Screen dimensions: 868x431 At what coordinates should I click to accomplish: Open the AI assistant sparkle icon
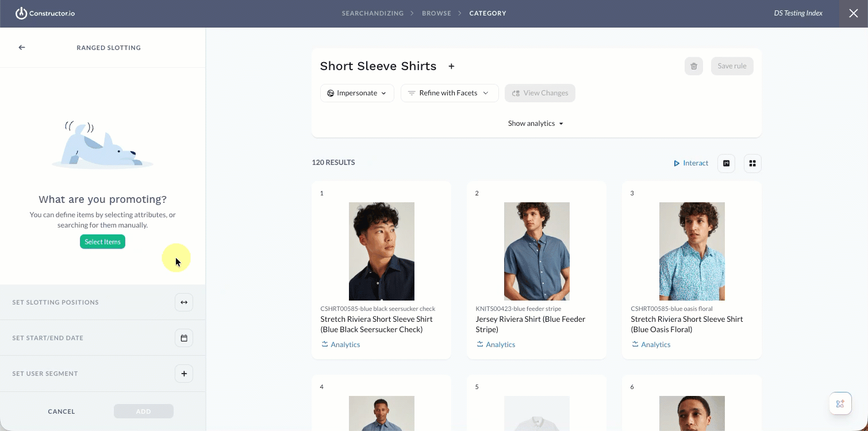pyautogui.click(x=840, y=403)
